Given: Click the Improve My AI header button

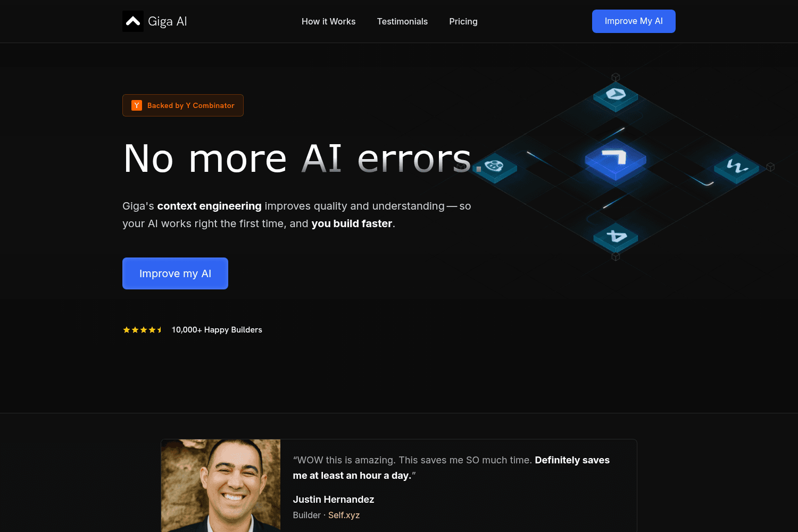Looking at the screenshot, I should [634, 21].
